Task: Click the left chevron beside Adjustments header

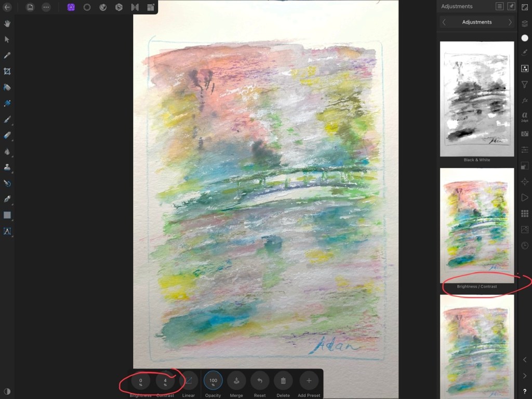Action: coord(443,22)
